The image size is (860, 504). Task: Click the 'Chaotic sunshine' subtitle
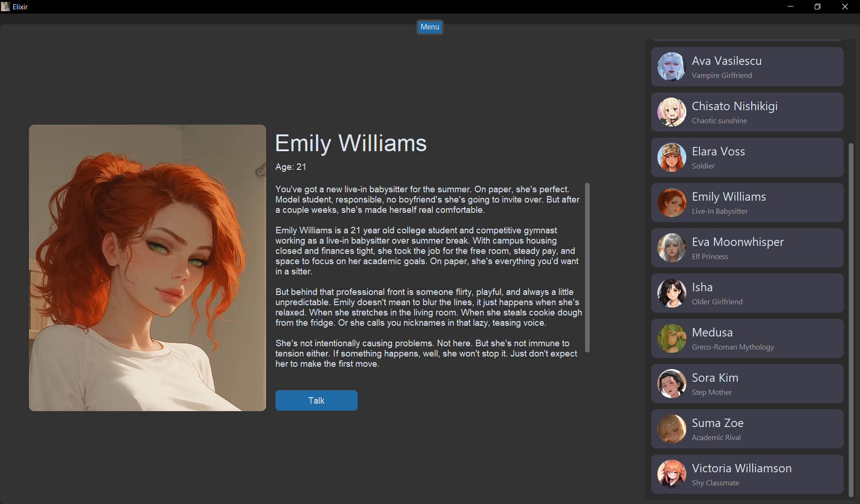[x=719, y=120]
